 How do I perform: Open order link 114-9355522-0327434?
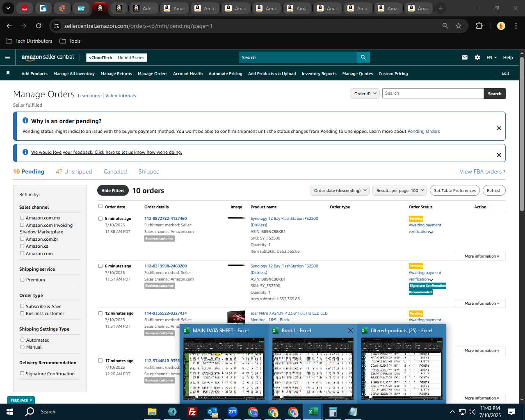[x=165, y=313]
